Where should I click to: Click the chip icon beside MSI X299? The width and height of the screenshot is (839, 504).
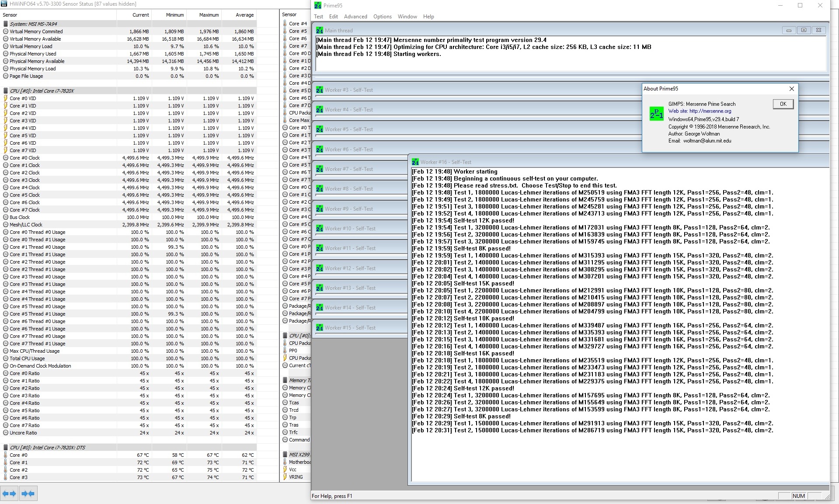coord(285,455)
